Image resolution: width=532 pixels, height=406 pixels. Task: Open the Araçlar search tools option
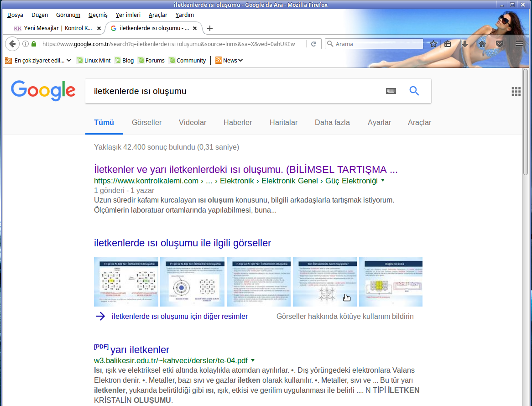(x=419, y=122)
